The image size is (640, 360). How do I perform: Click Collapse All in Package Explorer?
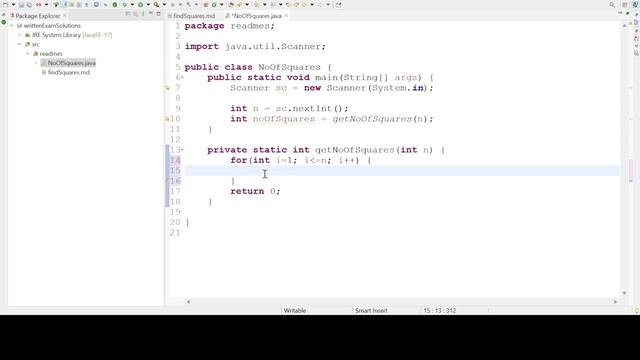click(x=128, y=14)
